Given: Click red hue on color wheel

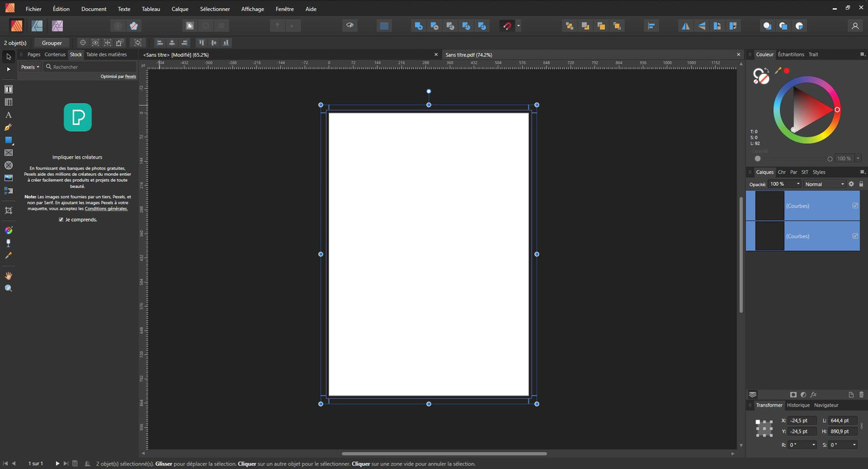Looking at the screenshot, I should (837, 109).
